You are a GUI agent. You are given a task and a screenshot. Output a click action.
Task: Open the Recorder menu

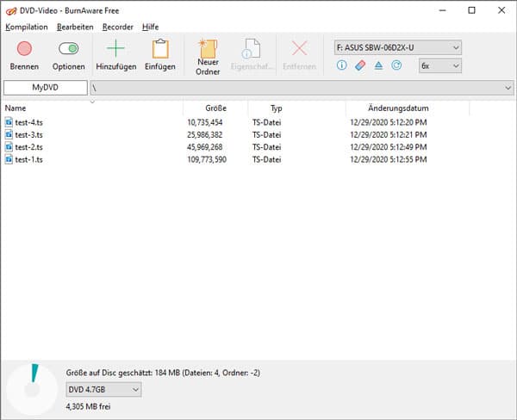tap(118, 27)
